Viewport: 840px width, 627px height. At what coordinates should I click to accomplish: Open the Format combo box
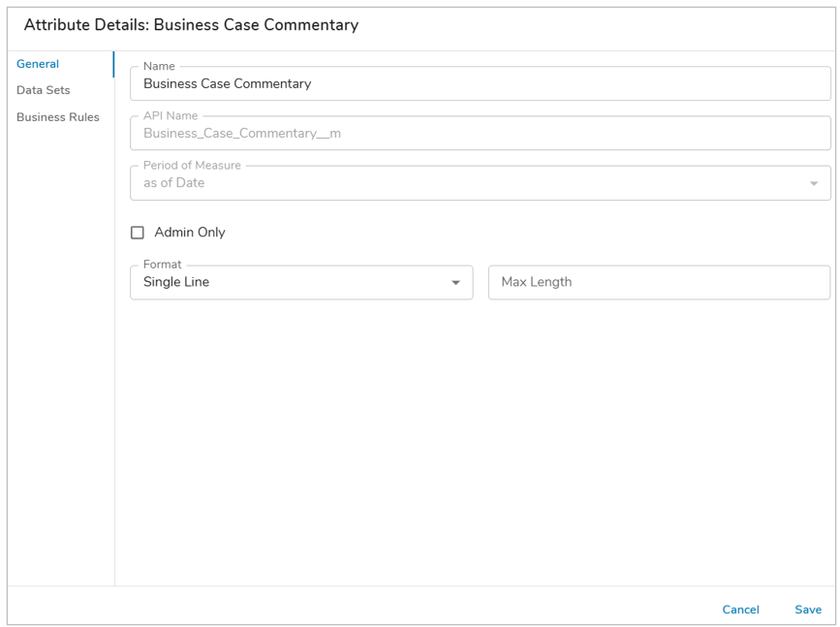(301, 282)
